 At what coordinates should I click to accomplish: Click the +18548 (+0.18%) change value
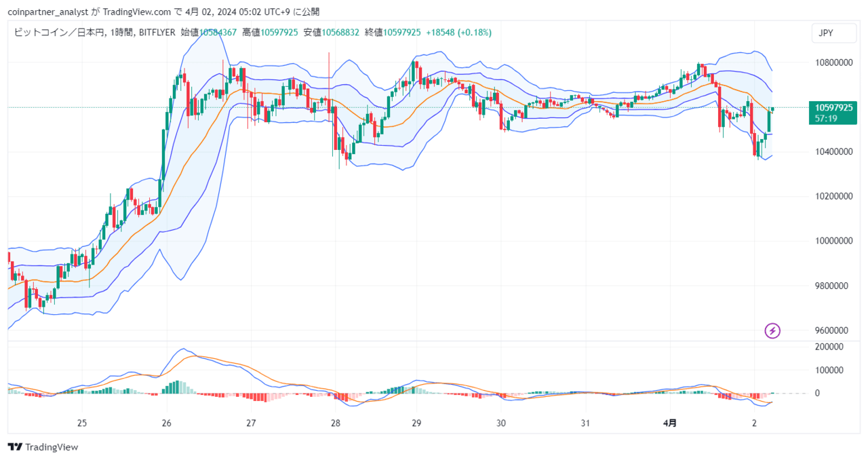pos(459,33)
